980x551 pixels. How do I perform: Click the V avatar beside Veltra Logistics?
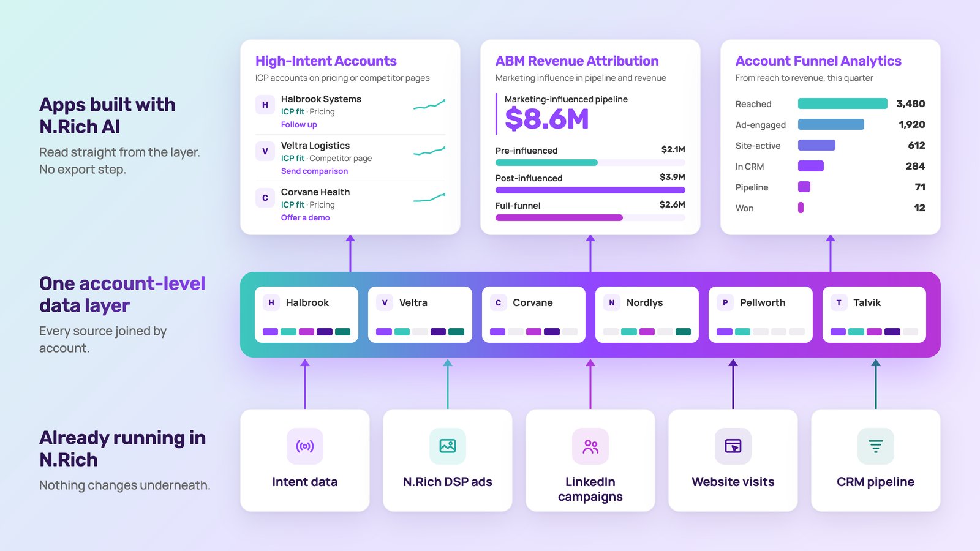pyautogui.click(x=265, y=151)
